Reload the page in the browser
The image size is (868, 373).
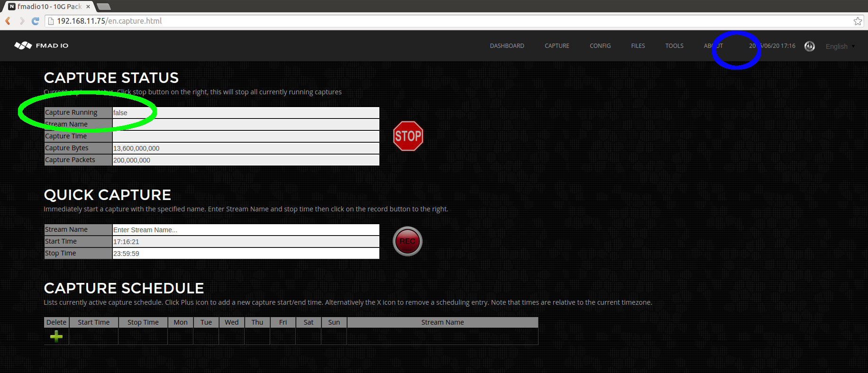point(35,21)
